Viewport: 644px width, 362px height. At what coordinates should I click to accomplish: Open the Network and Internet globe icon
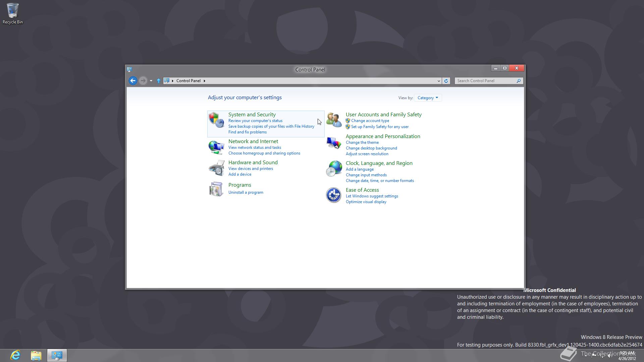pos(216,147)
